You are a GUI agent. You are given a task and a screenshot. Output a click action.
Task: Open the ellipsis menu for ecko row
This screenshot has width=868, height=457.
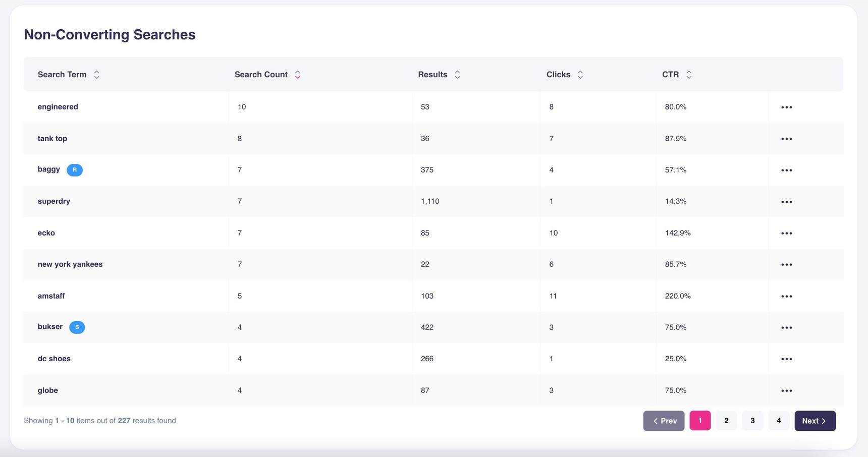(x=786, y=233)
